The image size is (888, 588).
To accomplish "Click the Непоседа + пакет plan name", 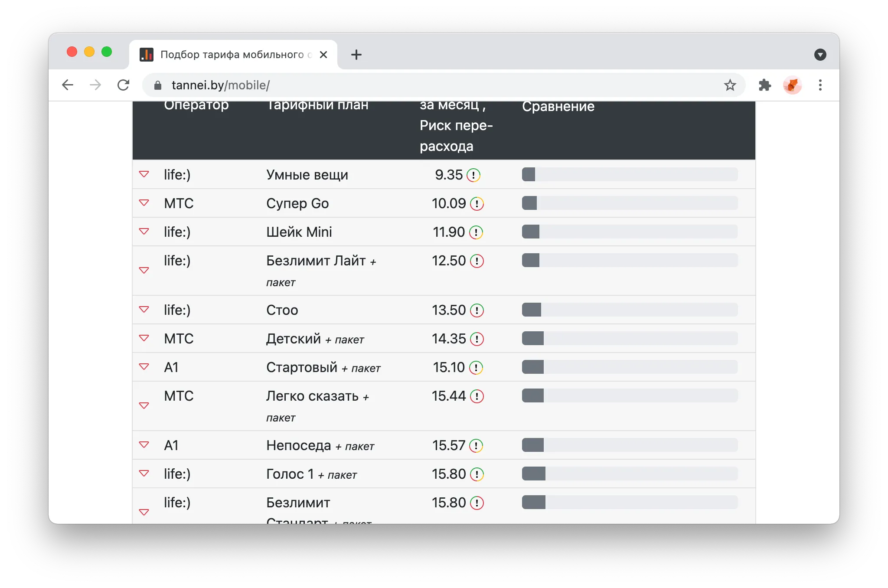I will (x=320, y=445).
